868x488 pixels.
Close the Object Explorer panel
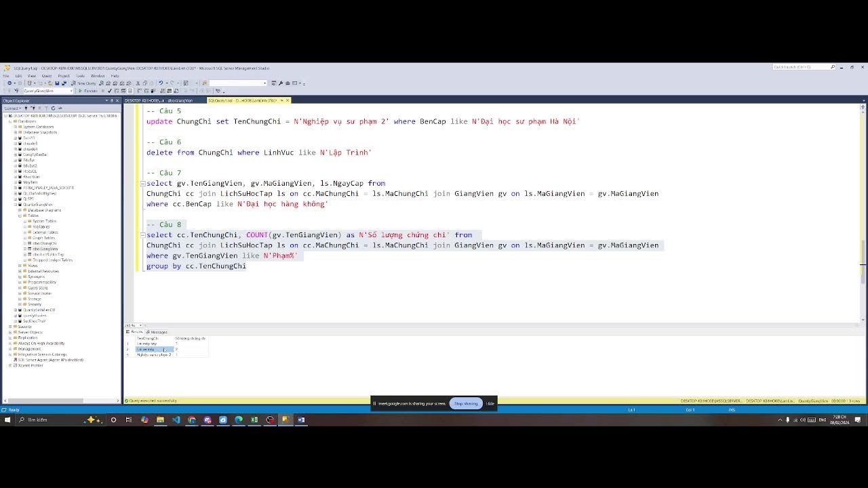(x=117, y=100)
